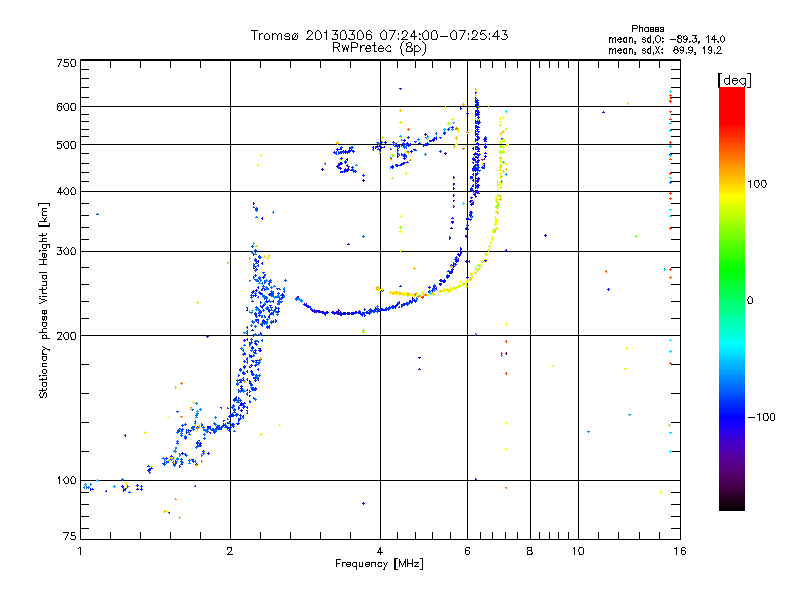Image resolution: width=800 pixels, height=600 pixels.
Task: Click the x-axis '4' tick label
Action: pyautogui.click(x=380, y=551)
